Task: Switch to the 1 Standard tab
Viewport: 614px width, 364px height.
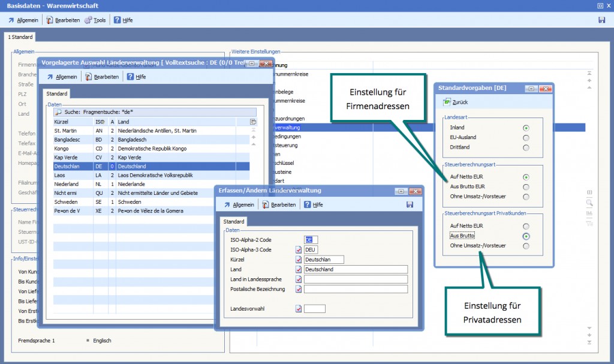Action: click(20, 37)
